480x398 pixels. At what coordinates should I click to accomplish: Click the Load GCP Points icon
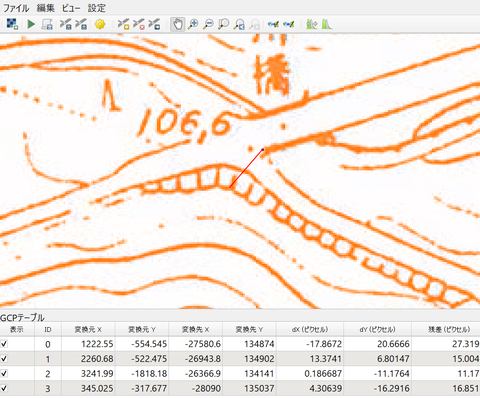click(x=66, y=24)
